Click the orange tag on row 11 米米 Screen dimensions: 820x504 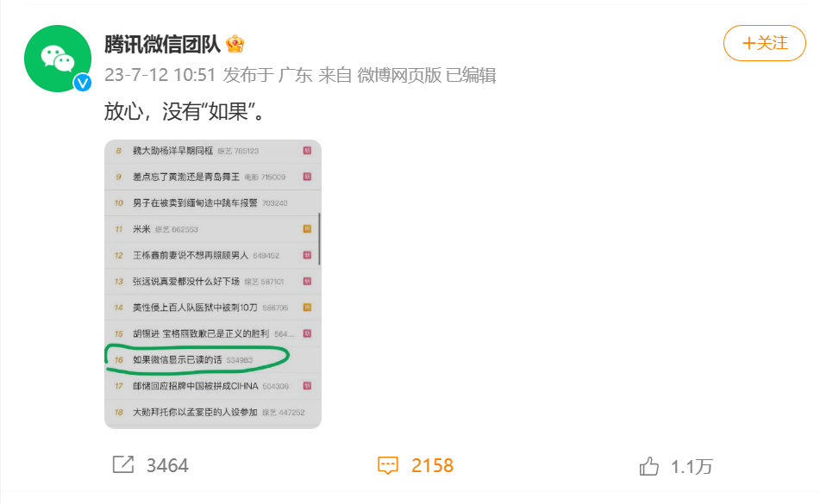coord(308,229)
